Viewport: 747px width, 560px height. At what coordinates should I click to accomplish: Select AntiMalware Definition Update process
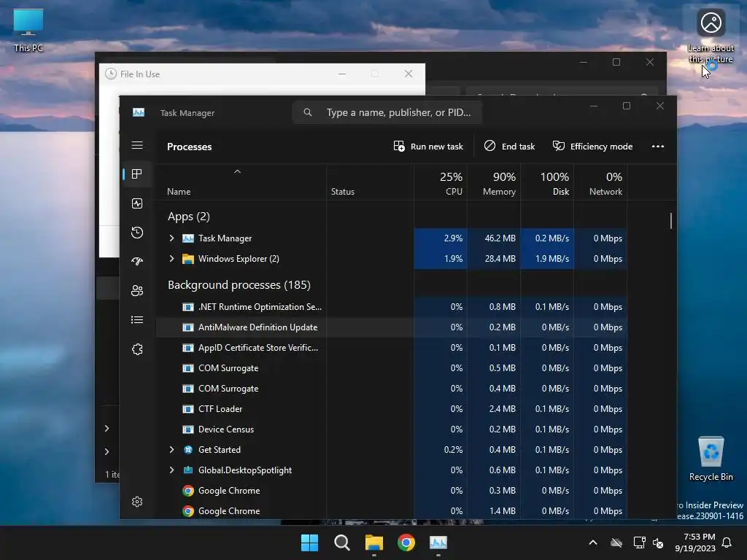click(x=392, y=327)
